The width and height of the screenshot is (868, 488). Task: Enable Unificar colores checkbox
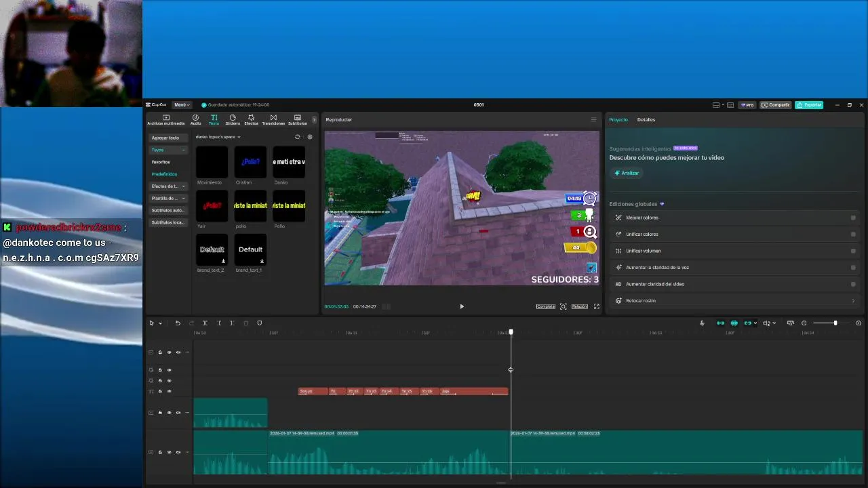tap(853, 235)
